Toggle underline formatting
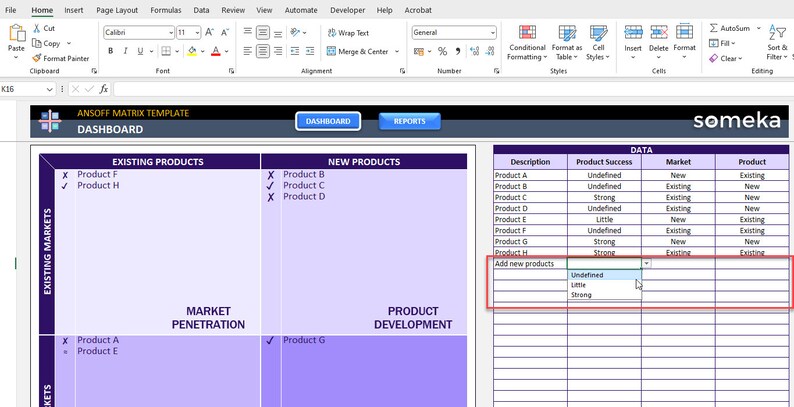Viewport: 794px width, 407px height. coord(140,51)
